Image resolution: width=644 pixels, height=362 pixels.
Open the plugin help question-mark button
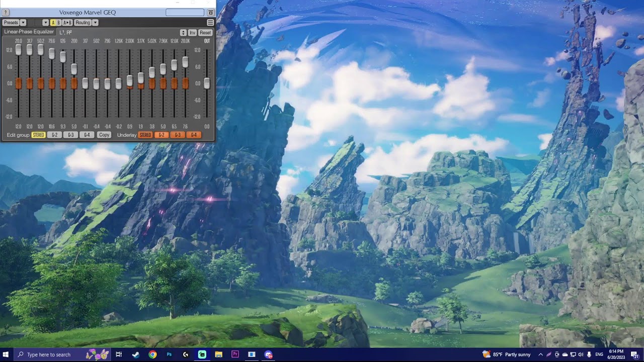(x=6, y=13)
